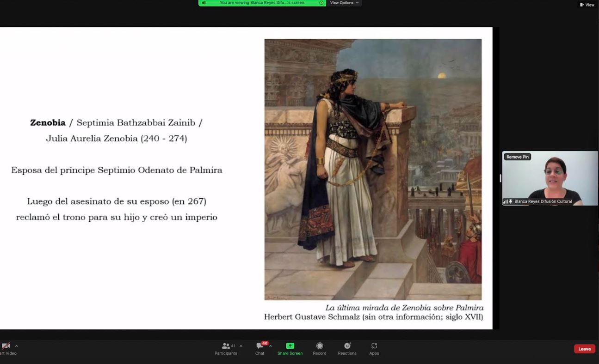This screenshot has height=364, width=599.
Task: Open the Apps panel
Action: 374,348
